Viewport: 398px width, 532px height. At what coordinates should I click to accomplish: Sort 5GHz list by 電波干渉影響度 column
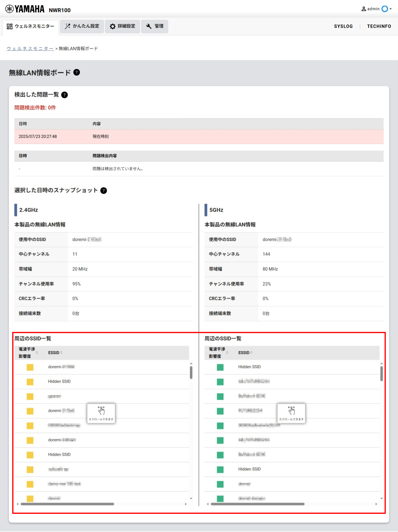tap(227, 353)
